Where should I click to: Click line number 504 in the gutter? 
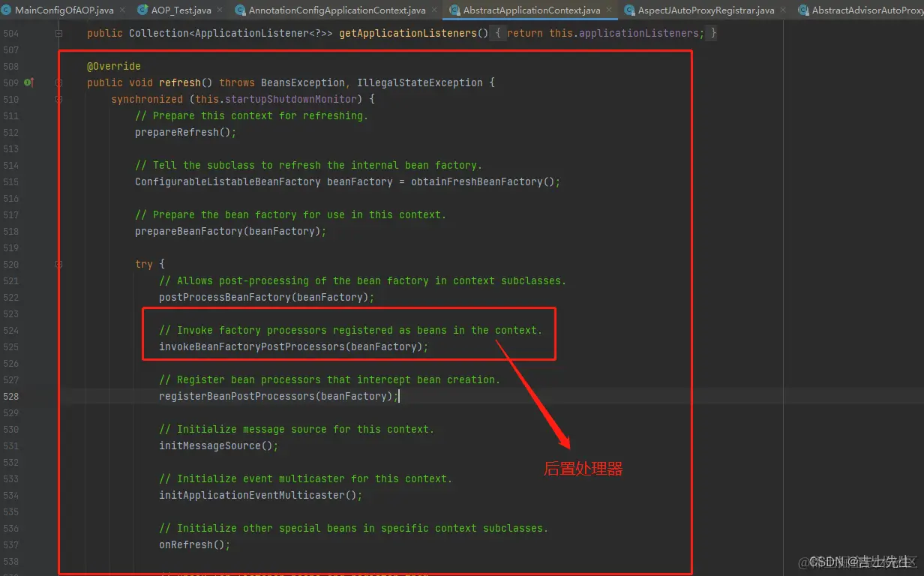click(x=10, y=34)
